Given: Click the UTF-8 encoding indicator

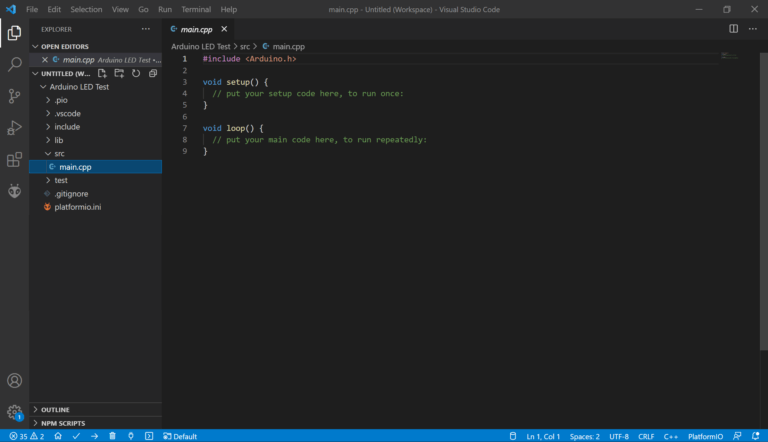Looking at the screenshot, I should coord(619,436).
